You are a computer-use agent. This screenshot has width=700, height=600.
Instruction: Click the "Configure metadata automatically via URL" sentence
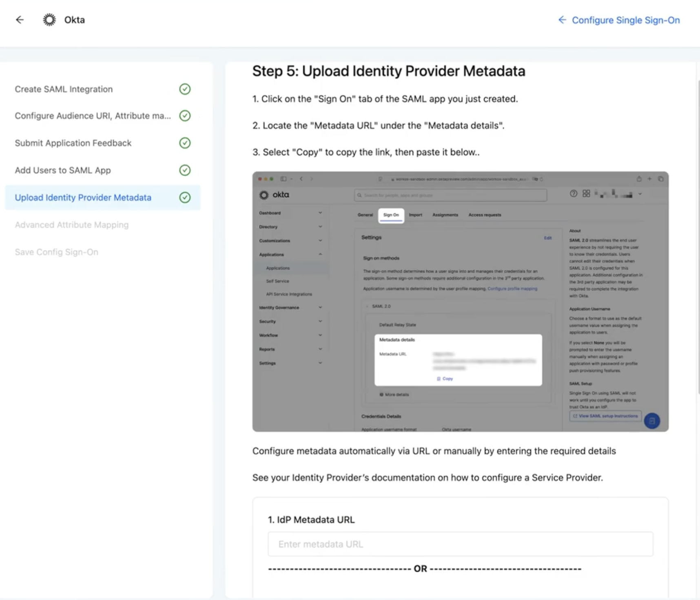click(434, 451)
